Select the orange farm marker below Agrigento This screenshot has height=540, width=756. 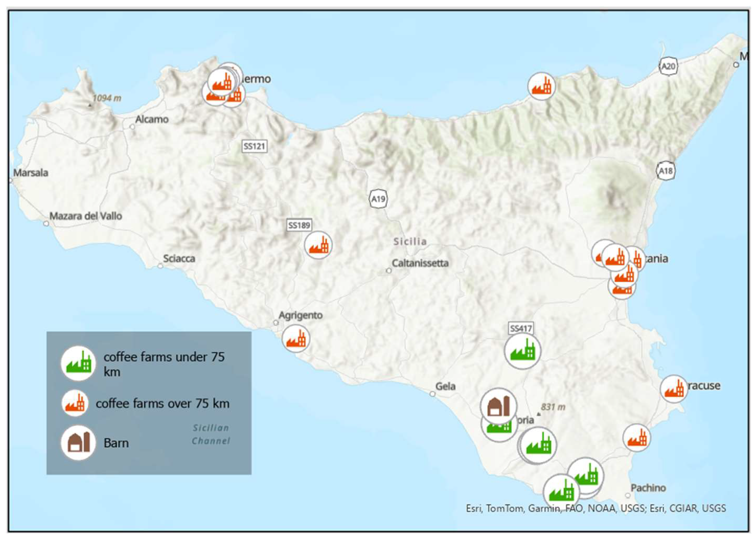click(x=296, y=338)
